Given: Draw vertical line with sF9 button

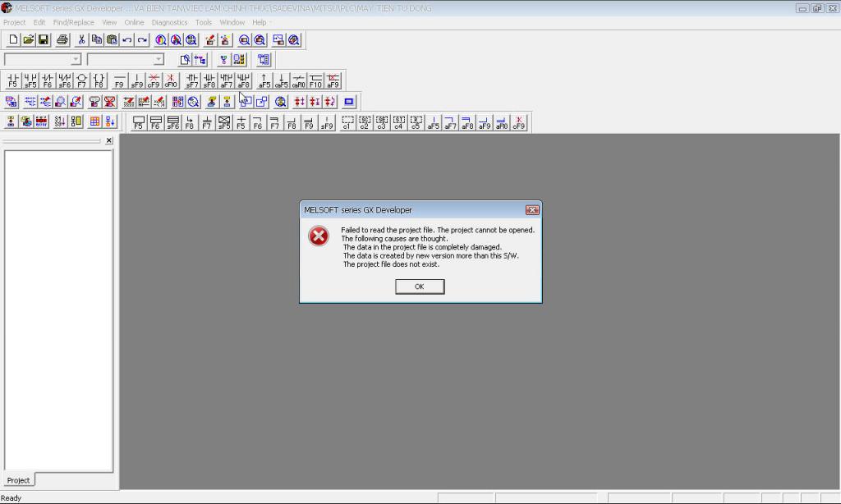Looking at the screenshot, I should (x=137, y=80).
